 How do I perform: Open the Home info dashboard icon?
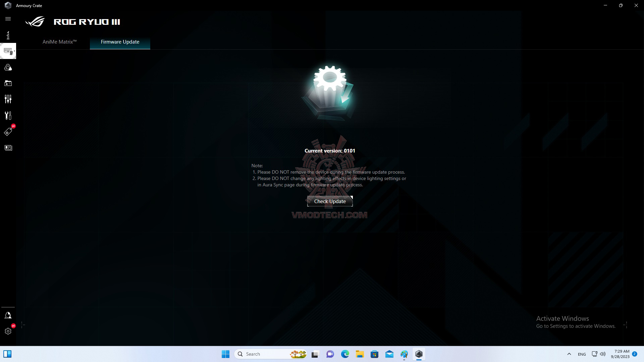click(x=8, y=35)
